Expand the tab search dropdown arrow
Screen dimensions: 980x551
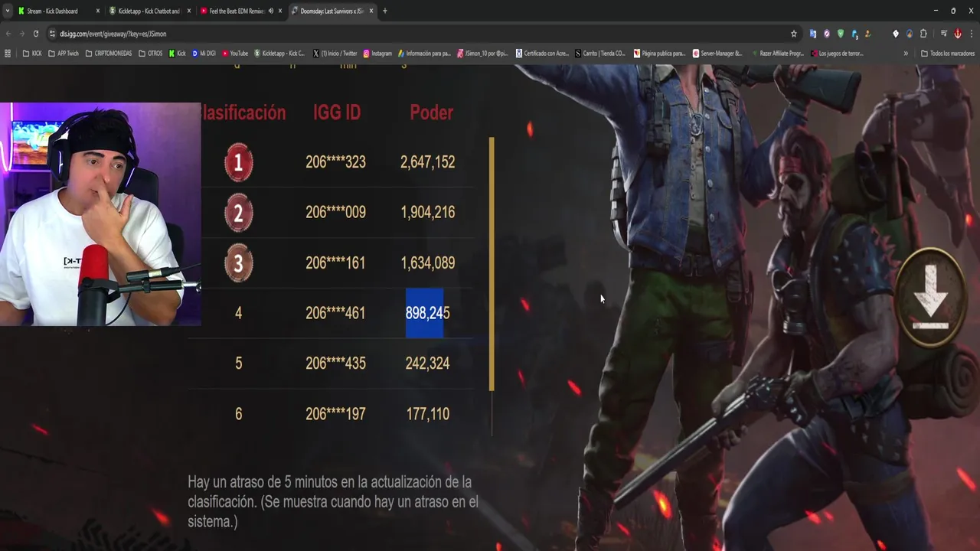(x=7, y=11)
